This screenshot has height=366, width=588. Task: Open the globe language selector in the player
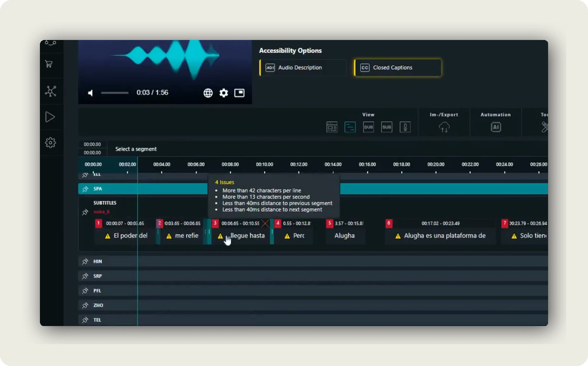tap(208, 93)
